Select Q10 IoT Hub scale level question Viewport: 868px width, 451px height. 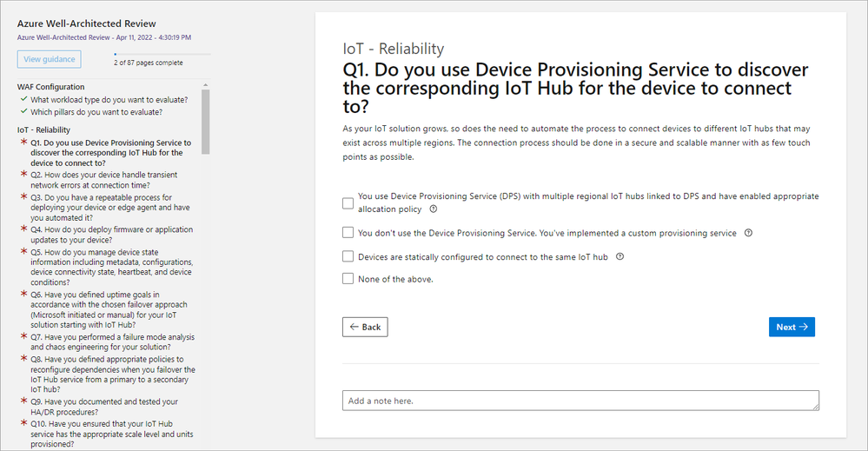[112, 434]
